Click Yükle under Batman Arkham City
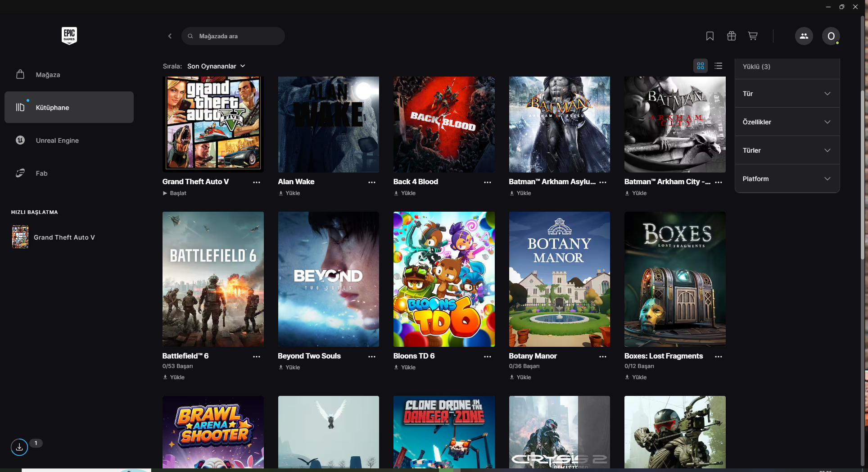This screenshot has height=472, width=868. click(636, 193)
